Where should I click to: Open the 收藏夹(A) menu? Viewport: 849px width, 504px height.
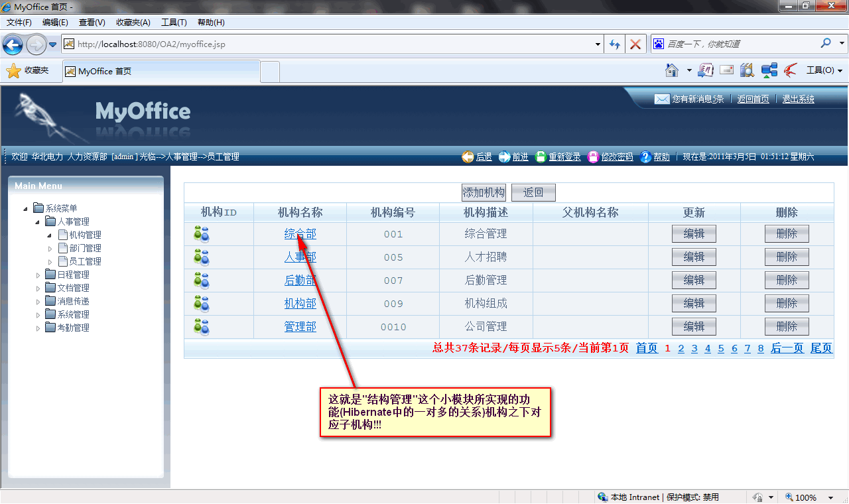click(x=133, y=23)
